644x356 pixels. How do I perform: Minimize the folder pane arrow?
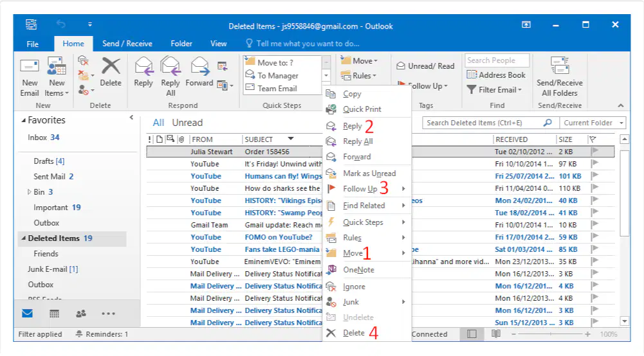pos(131,118)
